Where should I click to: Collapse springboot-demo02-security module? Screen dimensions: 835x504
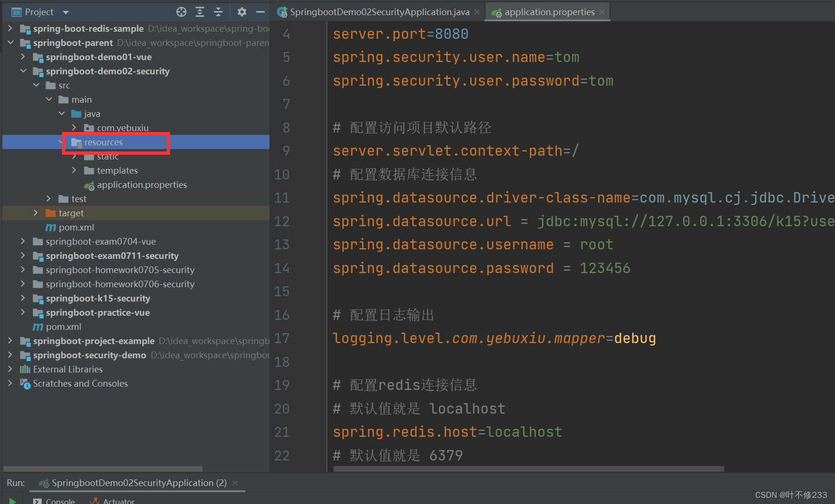(x=23, y=71)
